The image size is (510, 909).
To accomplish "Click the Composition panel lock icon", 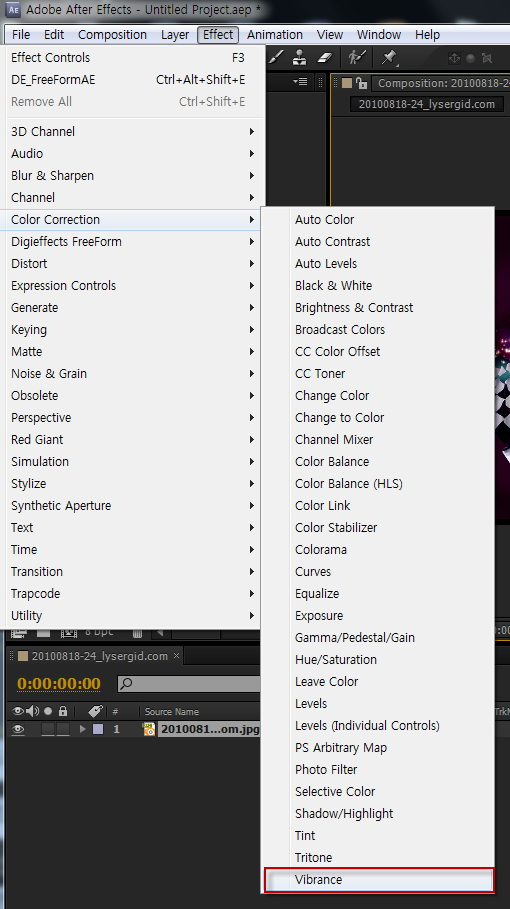I will tap(362, 83).
